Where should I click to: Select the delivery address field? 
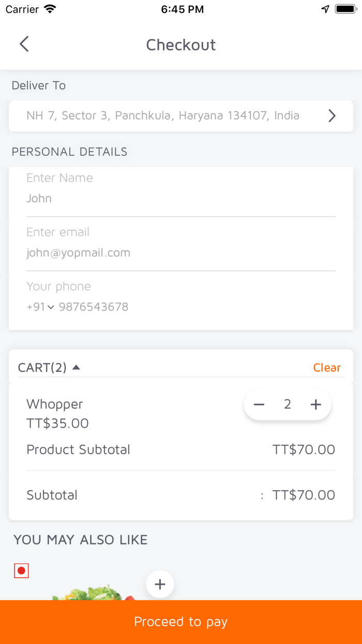(x=163, y=116)
